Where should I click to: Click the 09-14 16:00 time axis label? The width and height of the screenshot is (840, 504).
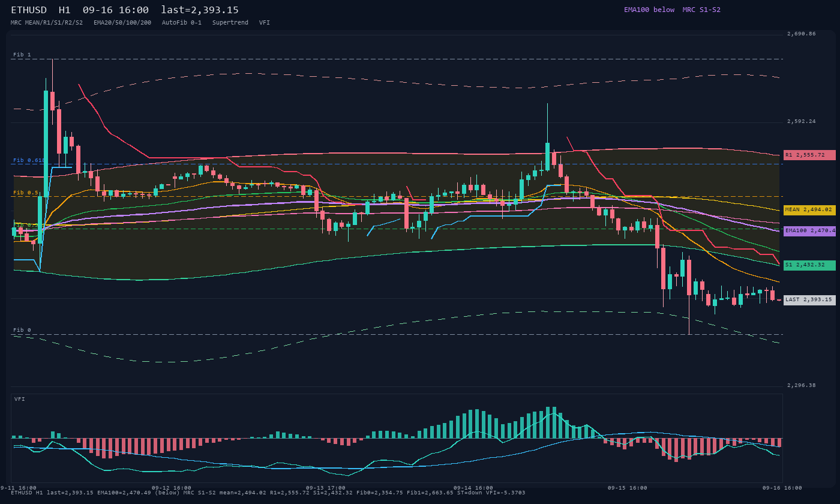[473, 488]
